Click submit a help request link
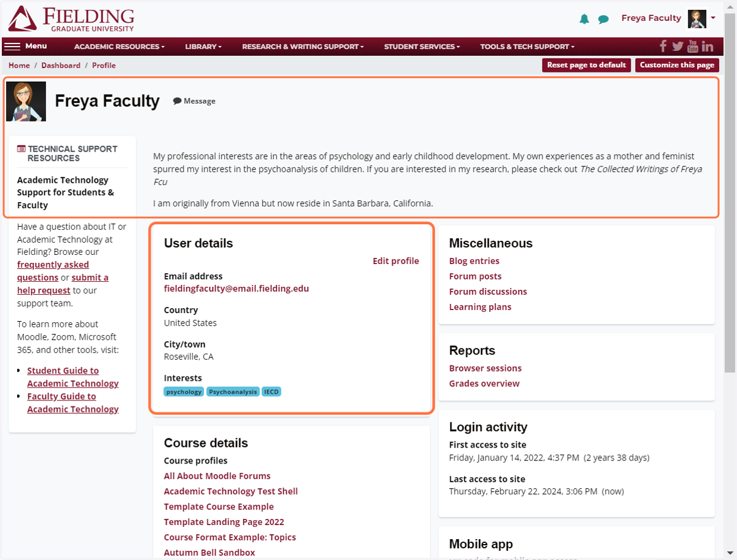Image resolution: width=737 pixels, height=560 pixels. click(x=63, y=284)
